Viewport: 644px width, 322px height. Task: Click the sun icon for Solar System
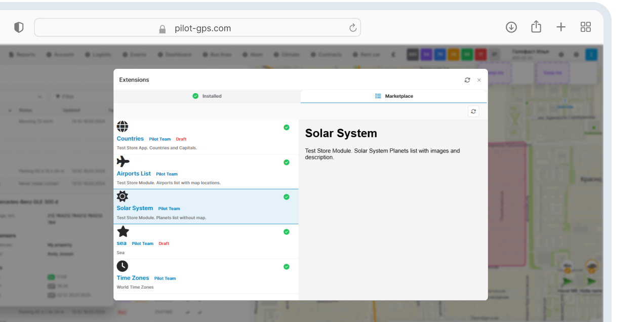click(123, 196)
